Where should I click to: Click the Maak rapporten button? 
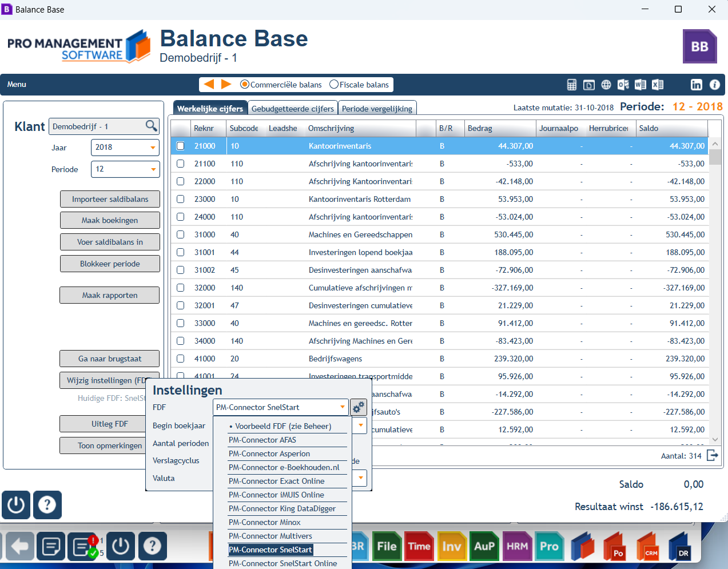coord(110,295)
